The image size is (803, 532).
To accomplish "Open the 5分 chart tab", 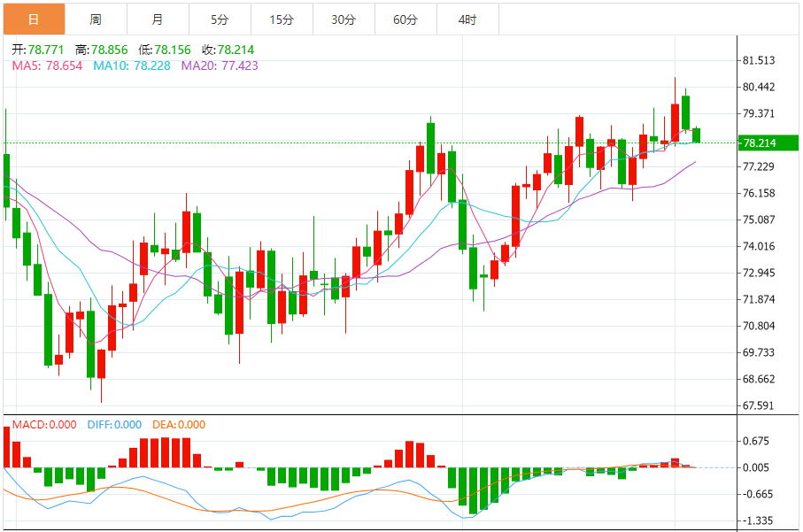I will tap(220, 19).
